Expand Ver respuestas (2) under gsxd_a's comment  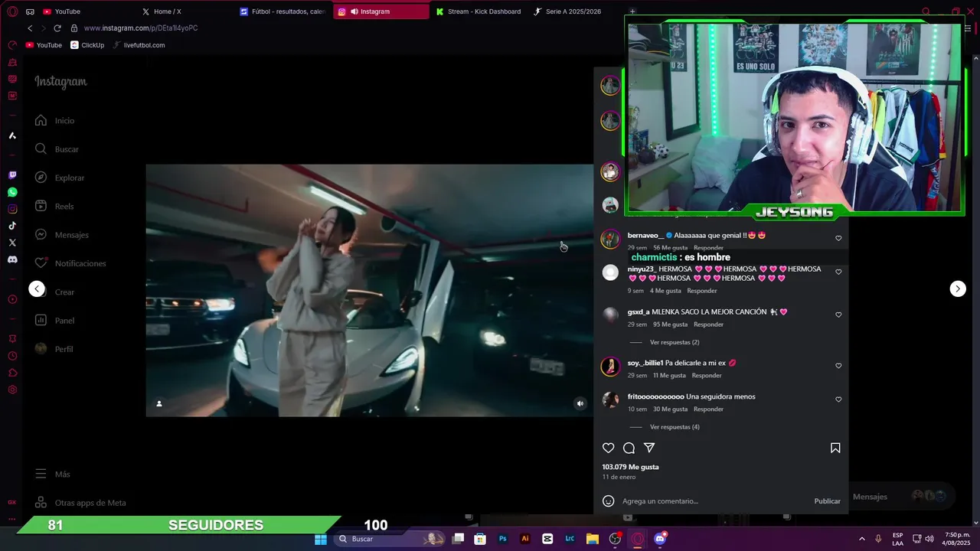pyautogui.click(x=674, y=342)
